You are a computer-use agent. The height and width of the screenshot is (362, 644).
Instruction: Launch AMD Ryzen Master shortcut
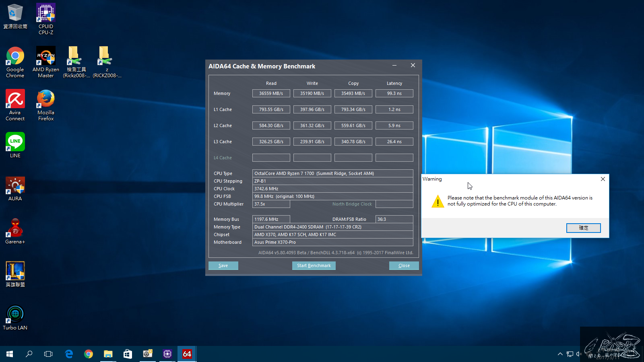point(46,62)
